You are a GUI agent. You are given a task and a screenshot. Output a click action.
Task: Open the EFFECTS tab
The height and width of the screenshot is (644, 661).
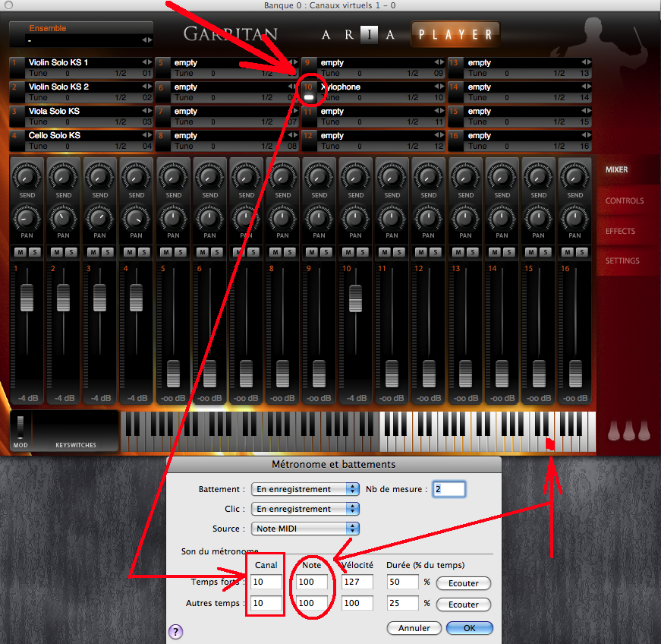pyautogui.click(x=620, y=231)
